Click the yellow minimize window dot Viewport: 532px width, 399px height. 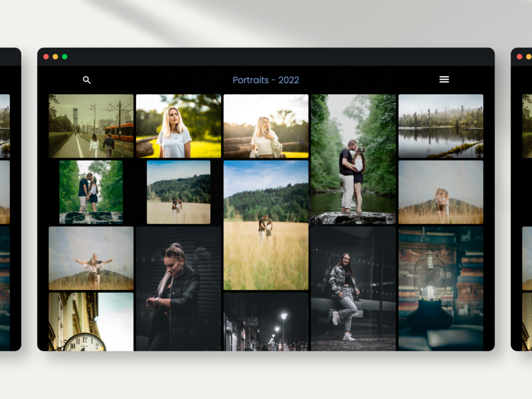(x=55, y=57)
